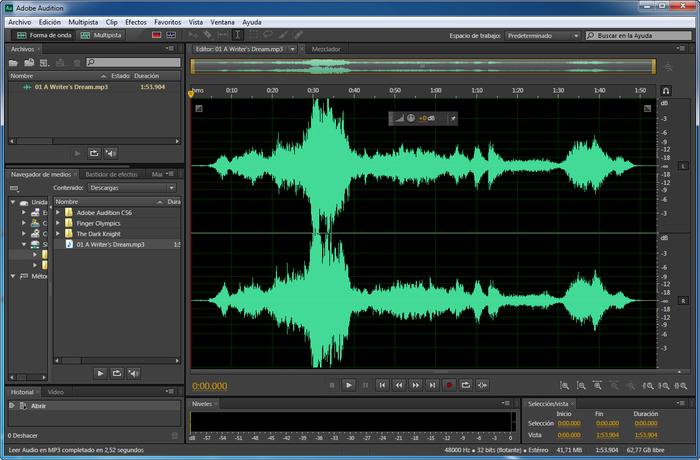Toggle loop playback in editor transport
Screen dimensions: 700x460
tap(466, 385)
